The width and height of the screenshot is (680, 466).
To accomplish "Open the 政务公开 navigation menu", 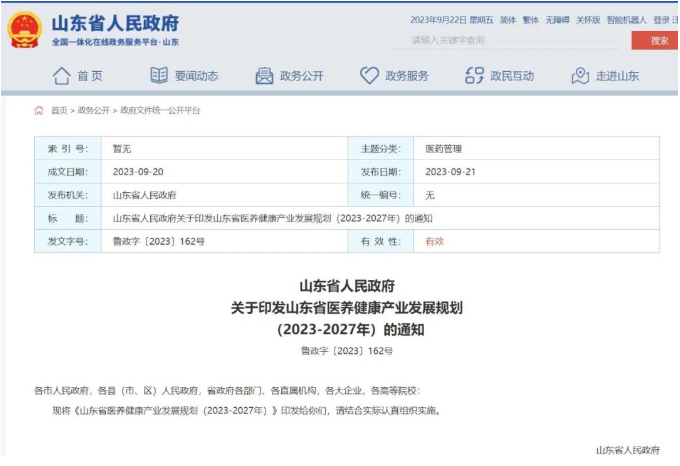I will pyautogui.click(x=301, y=76).
